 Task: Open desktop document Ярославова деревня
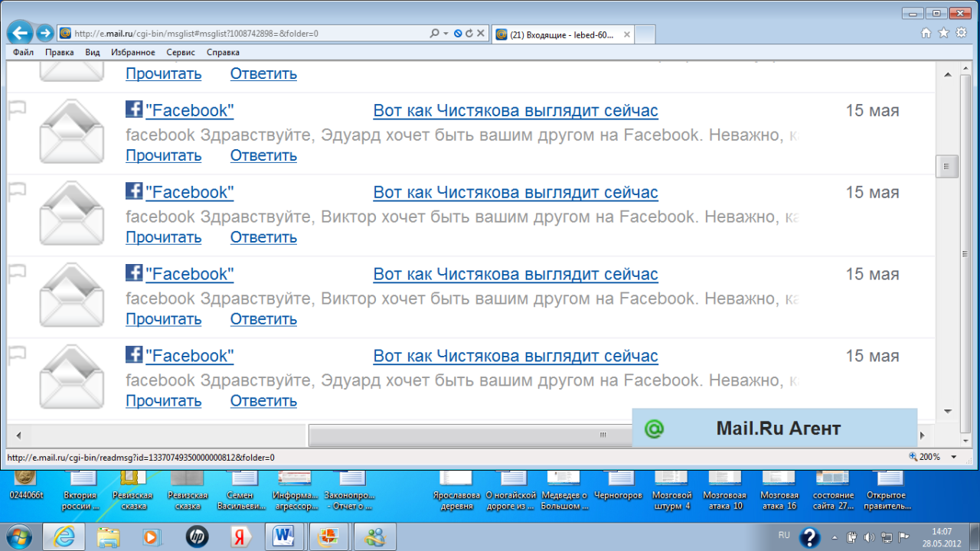(457, 490)
